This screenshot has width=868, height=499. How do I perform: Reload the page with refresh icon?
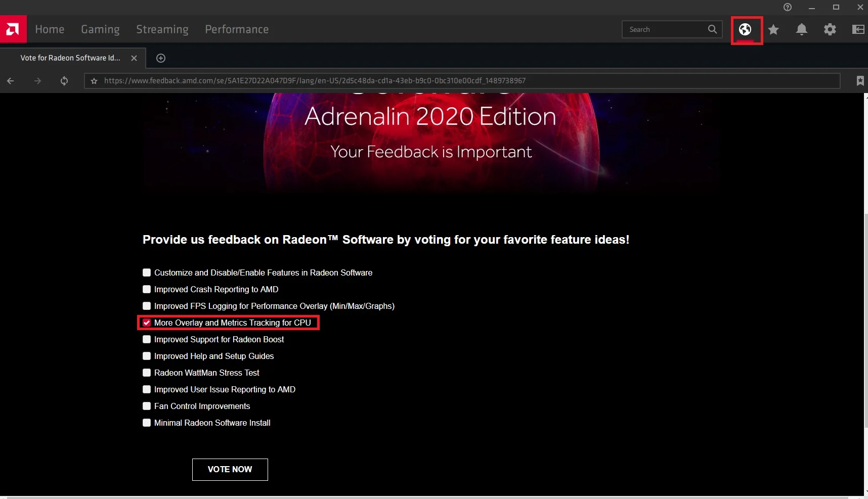tap(64, 81)
